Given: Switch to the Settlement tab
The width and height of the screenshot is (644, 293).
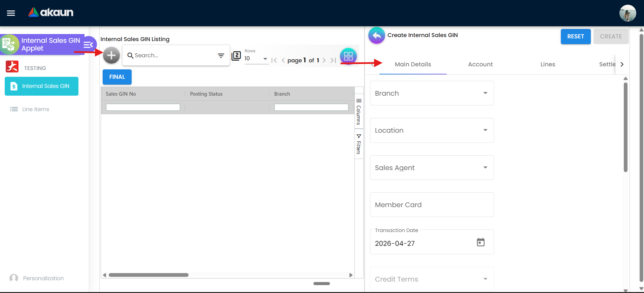Looking at the screenshot, I should (607, 64).
